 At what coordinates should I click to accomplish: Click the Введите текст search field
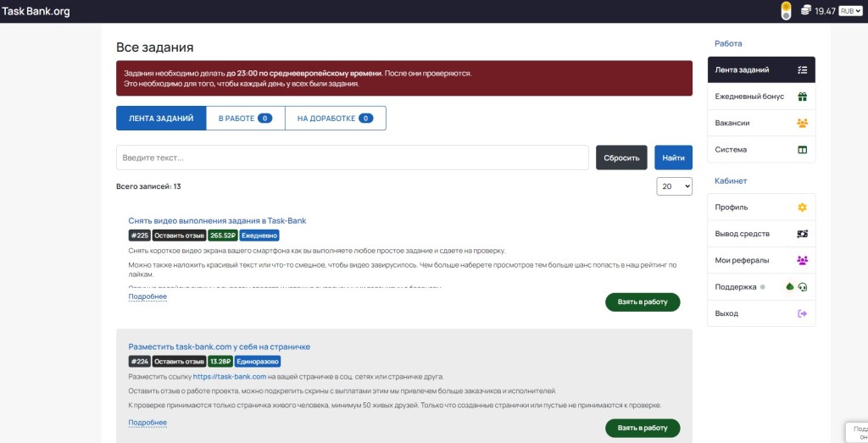click(x=352, y=158)
